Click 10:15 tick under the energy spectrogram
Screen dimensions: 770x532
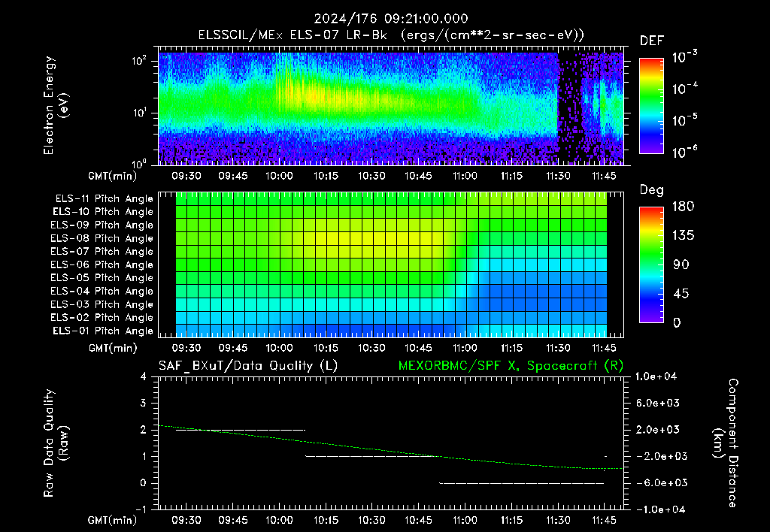[326, 176]
